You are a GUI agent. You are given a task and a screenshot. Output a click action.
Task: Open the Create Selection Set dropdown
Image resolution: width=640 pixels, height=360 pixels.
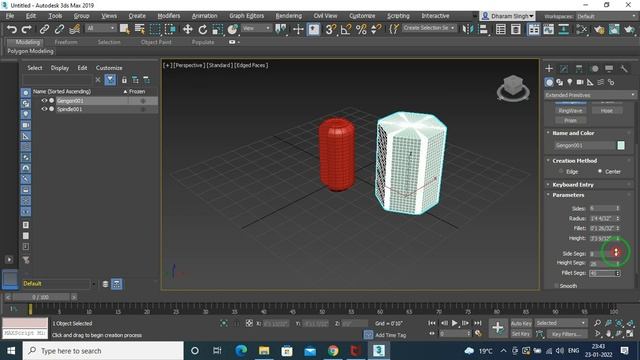point(429,28)
